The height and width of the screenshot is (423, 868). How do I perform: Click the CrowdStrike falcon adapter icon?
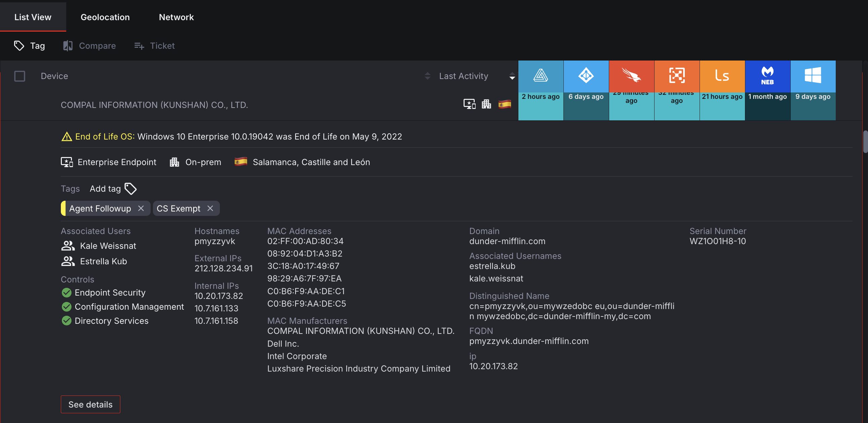(x=631, y=76)
